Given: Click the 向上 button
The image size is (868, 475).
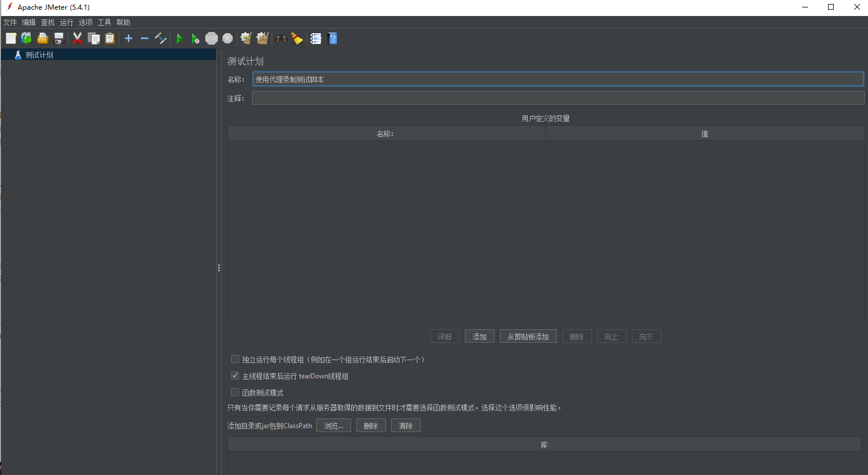Looking at the screenshot, I should (612, 337).
